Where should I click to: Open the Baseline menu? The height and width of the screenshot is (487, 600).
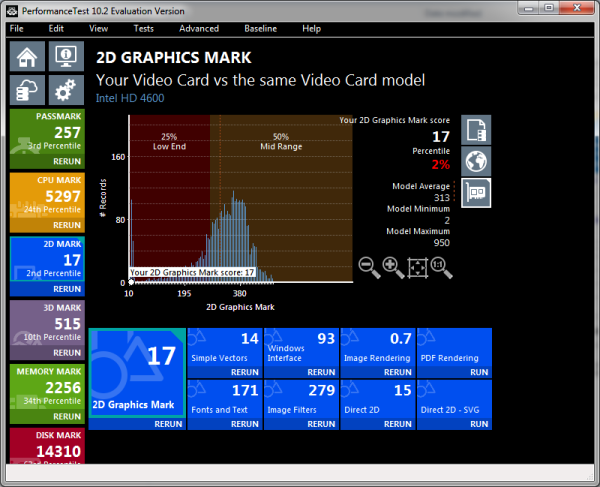point(261,29)
